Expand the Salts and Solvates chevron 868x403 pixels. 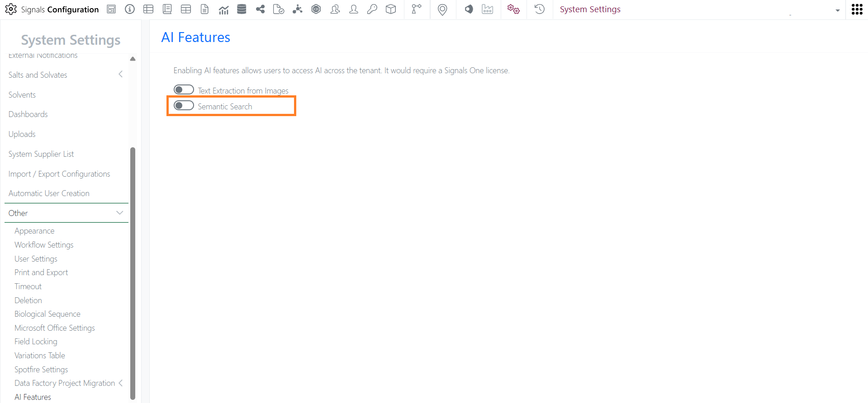pos(120,74)
